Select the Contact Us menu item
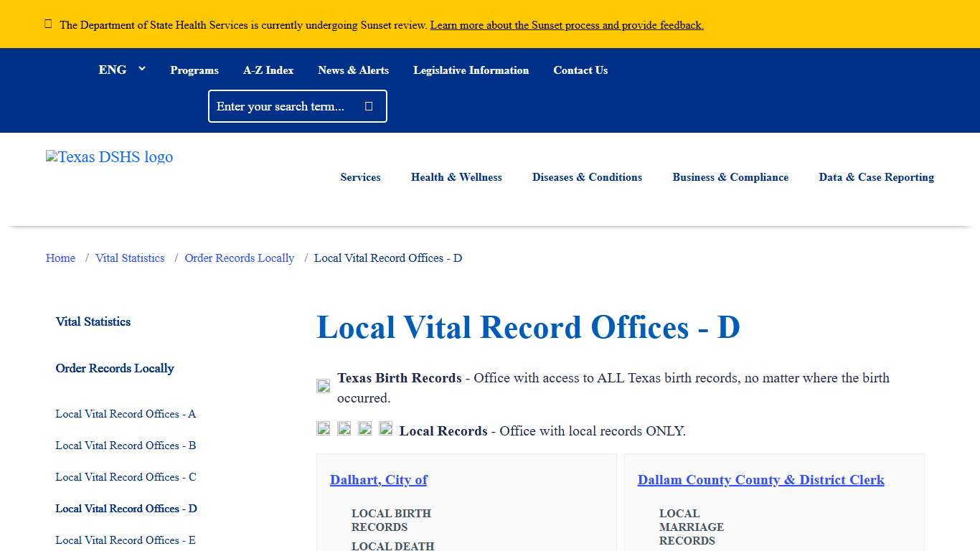 point(580,70)
